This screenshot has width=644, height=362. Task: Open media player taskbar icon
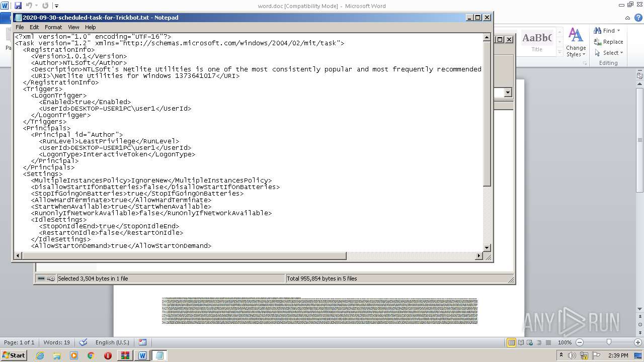pyautogui.click(x=74, y=355)
